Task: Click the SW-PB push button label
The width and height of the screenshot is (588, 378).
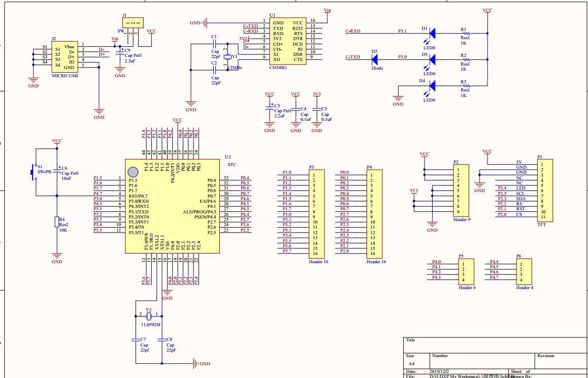Action: pos(44,172)
